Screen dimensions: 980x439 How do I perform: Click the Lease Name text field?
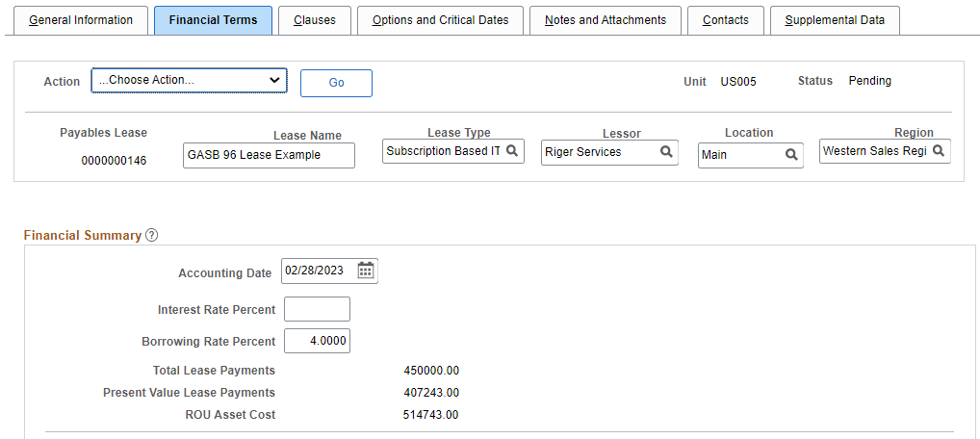coord(269,155)
